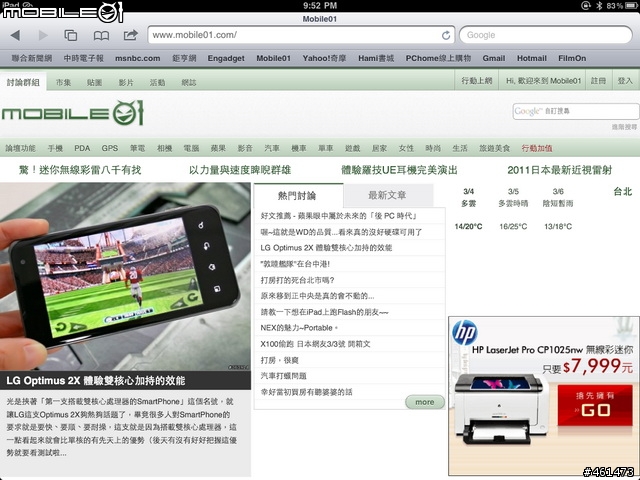The image size is (640, 480).
Task: Open the PDA category menu
Action: (x=82, y=148)
